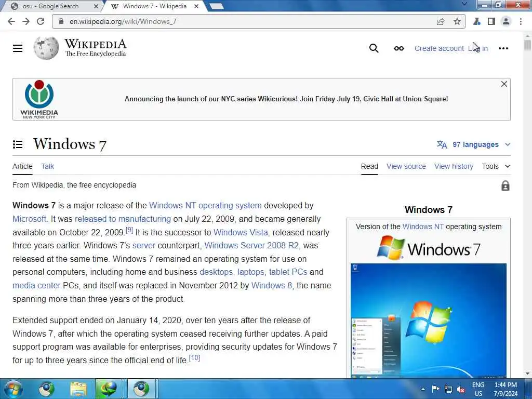
Task: Follow the Microsoft link
Action: pos(30,219)
